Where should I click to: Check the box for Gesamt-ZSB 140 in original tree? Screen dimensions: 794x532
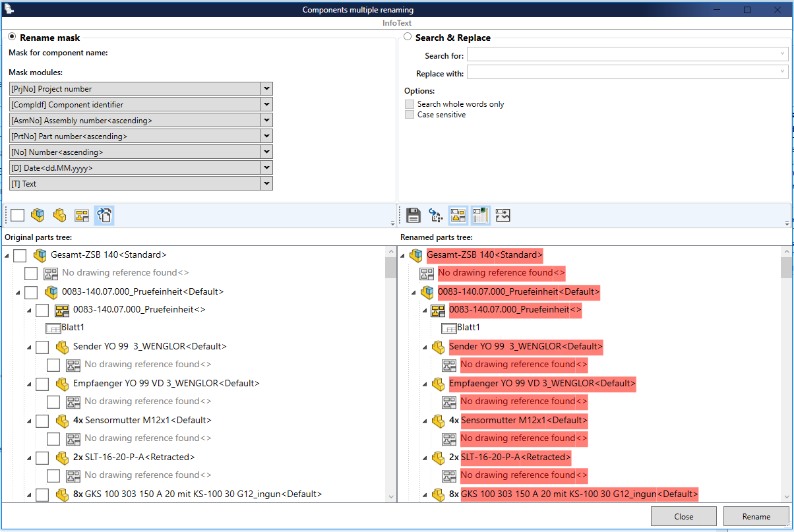pyautogui.click(x=20, y=255)
